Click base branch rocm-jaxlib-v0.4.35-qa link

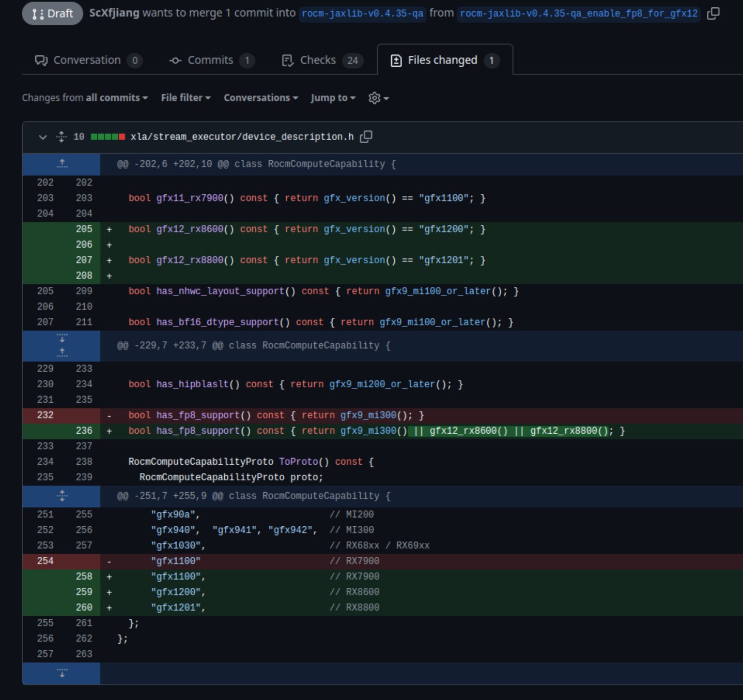click(x=362, y=13)
